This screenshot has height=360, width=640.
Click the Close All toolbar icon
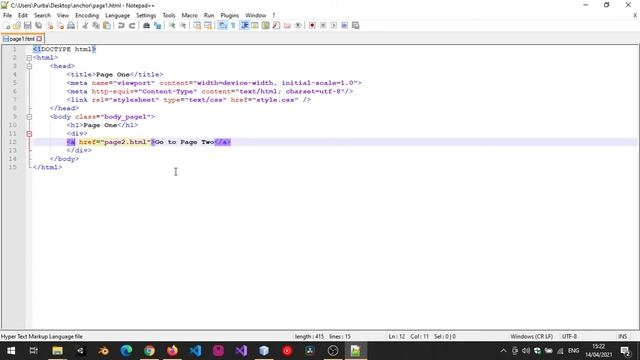click(x=60, y=25)
